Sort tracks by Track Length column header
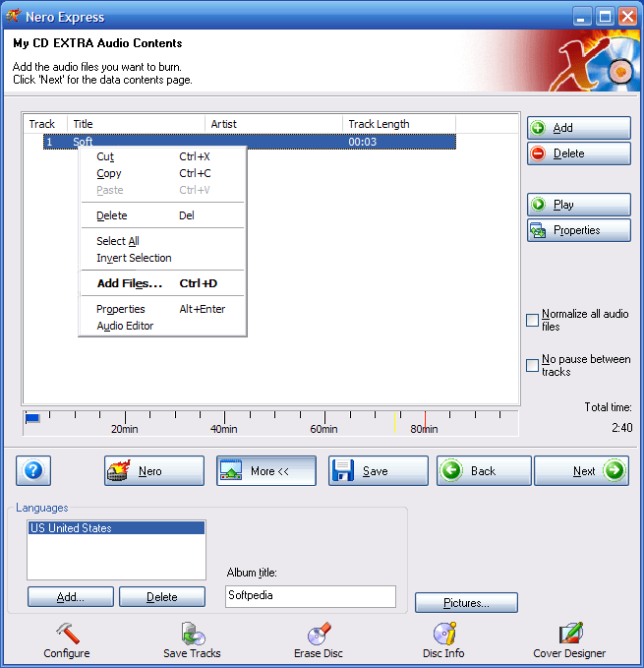The width and height of the screenshot is (644, 668). 379,124
